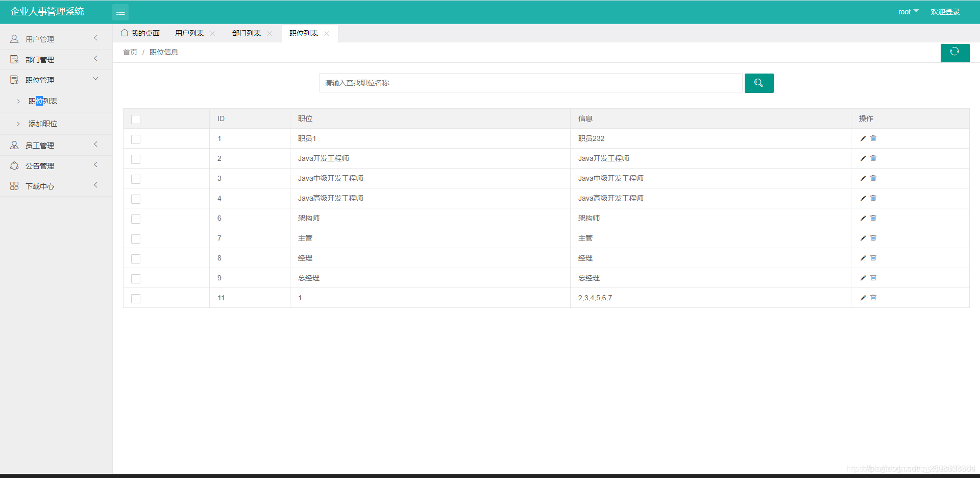Switch to 我的桌面 tab
Screen dimensions: 980x478
pyautogui.click(x=140, y=33)
